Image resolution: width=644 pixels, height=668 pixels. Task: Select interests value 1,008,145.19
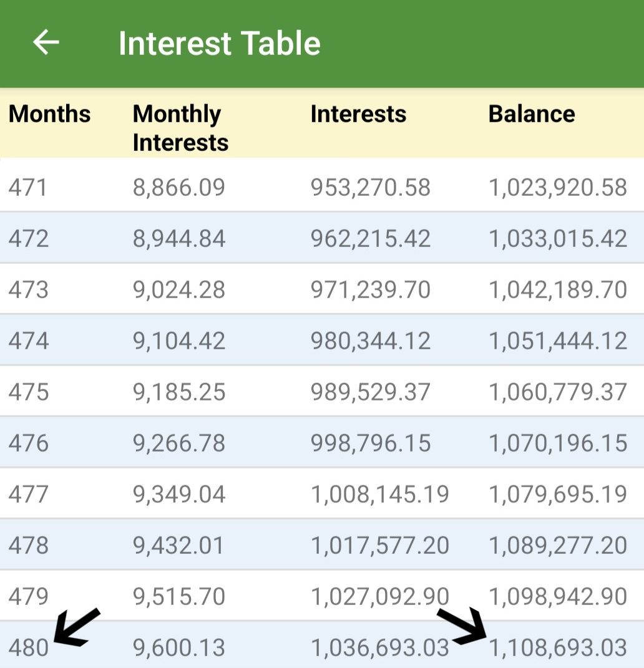click(380, 494)
